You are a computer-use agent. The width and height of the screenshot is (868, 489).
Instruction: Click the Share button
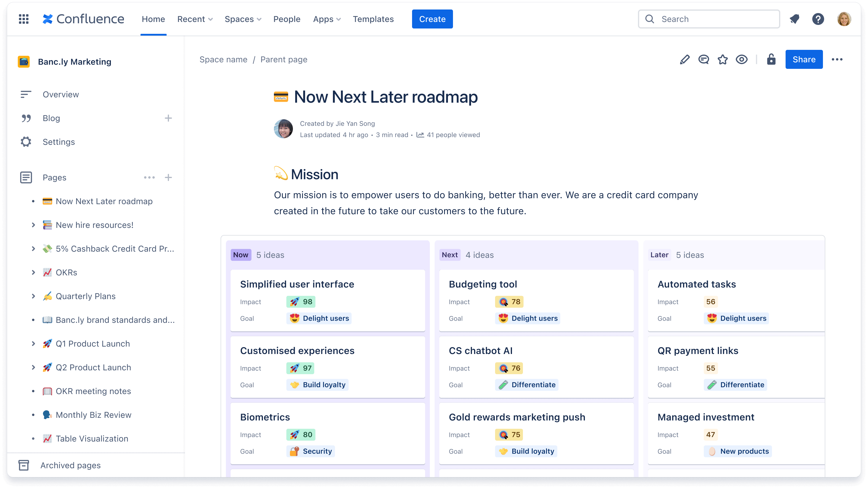[x=804, y=59]
